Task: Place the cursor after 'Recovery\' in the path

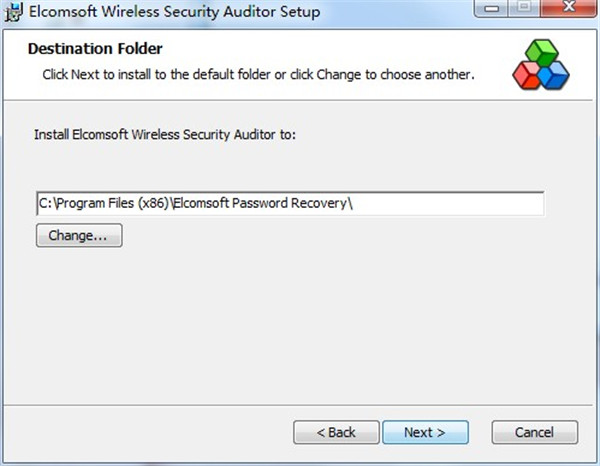Action: tap(354, 203)
